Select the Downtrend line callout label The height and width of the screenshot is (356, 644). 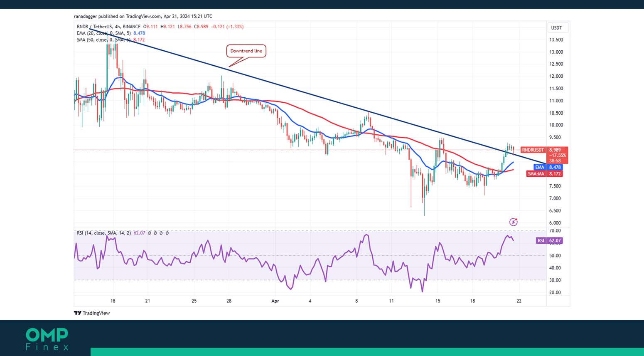(x=246, y=51)
